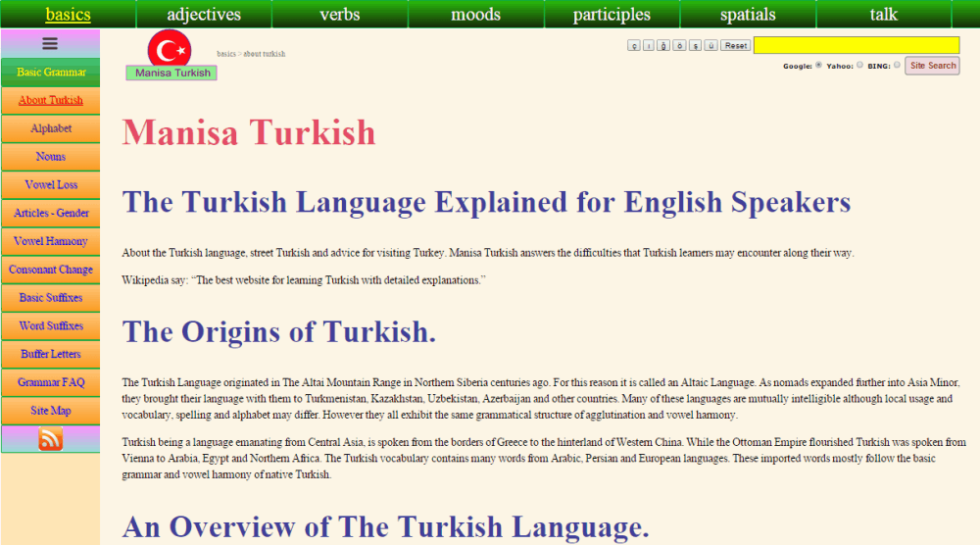Click the Turkish Language Explained heading

click(x=486, y=203)
